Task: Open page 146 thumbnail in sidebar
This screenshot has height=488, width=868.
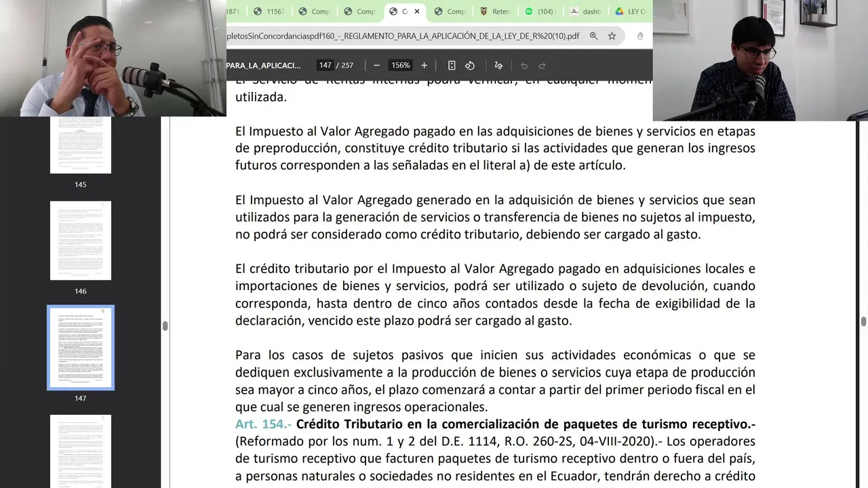Action: pyautogui.click(x=81, y=241)
